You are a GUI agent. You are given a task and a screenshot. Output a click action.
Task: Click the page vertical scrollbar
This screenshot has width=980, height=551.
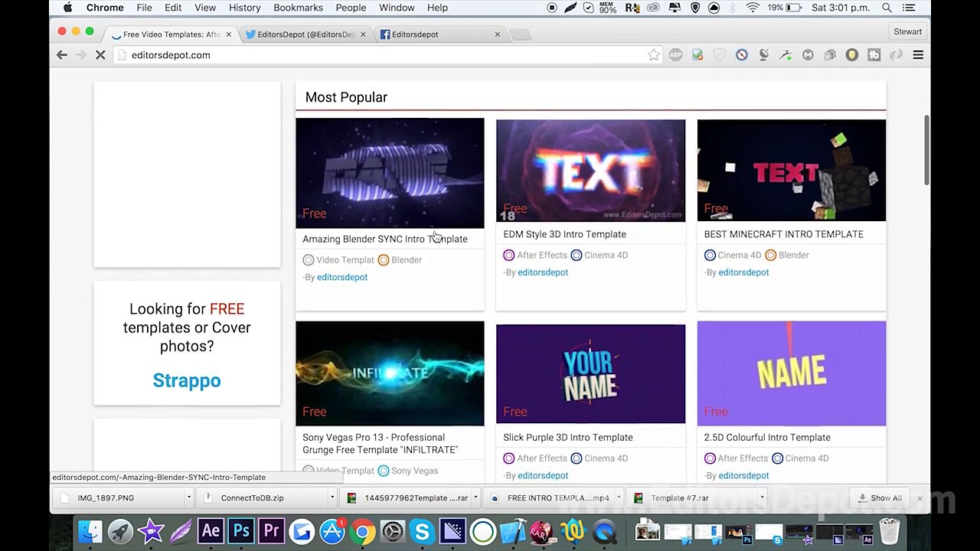click(x=926, y=151)
